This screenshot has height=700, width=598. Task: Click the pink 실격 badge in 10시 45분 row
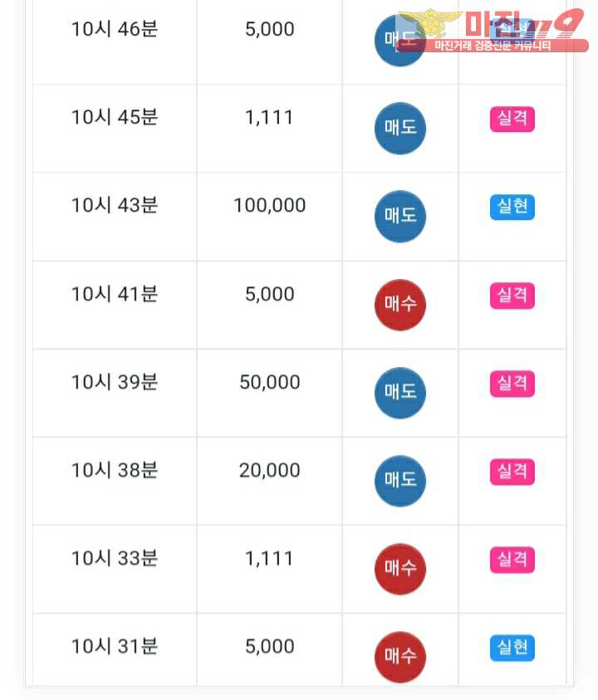click(x=512, y=120)
